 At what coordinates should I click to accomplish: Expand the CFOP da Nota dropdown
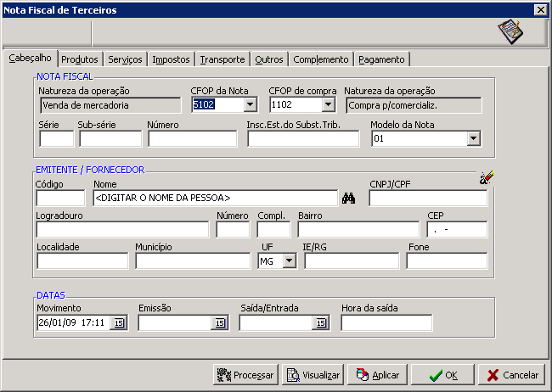point(250,105)
